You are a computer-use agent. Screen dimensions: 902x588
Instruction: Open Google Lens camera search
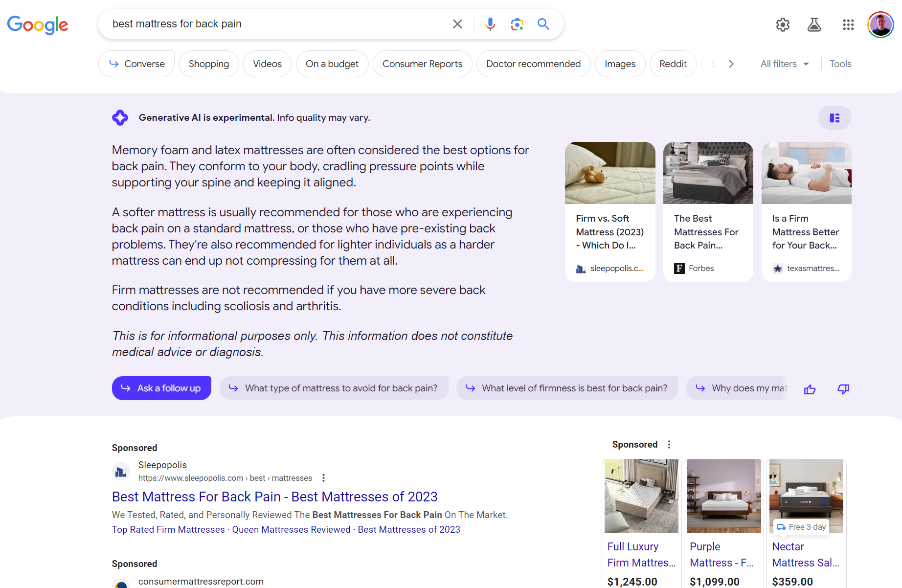tap(517, 23)
